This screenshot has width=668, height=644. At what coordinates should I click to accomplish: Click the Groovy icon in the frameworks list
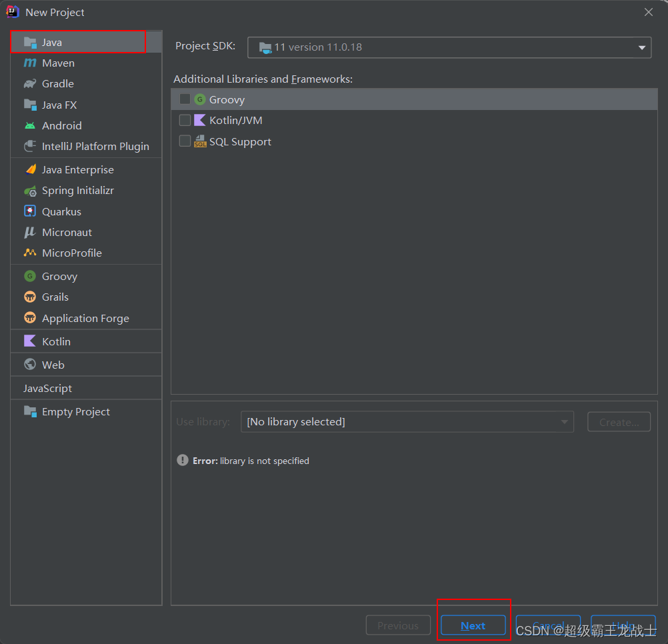[200, 99]
